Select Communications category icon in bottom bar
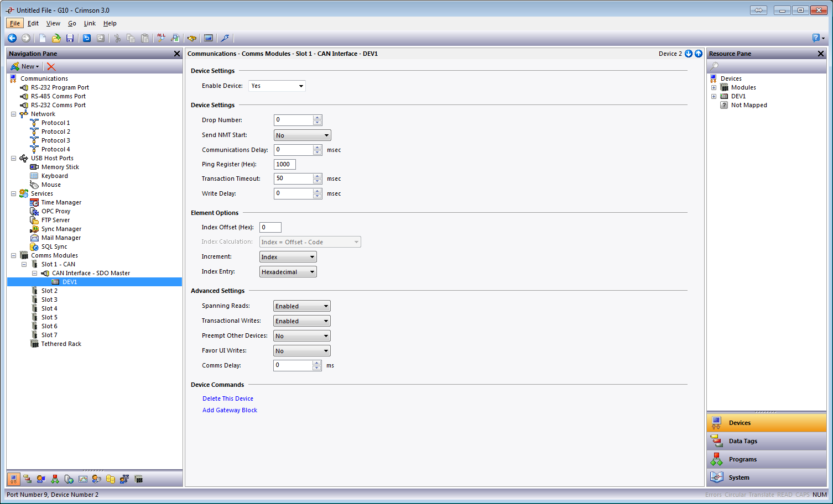833x504 pixels. coord(14,479)
